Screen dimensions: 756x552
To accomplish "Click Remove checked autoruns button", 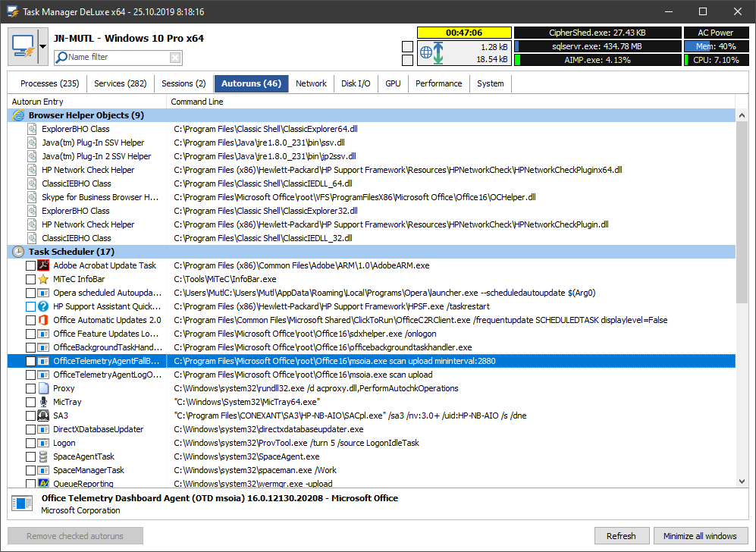I will click(x=75, y=536).
